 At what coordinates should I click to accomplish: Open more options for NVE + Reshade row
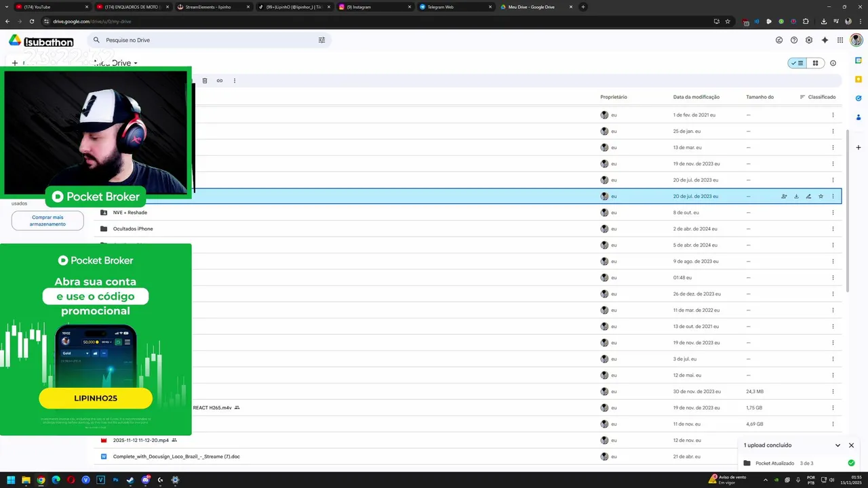(x=833, y=213)
